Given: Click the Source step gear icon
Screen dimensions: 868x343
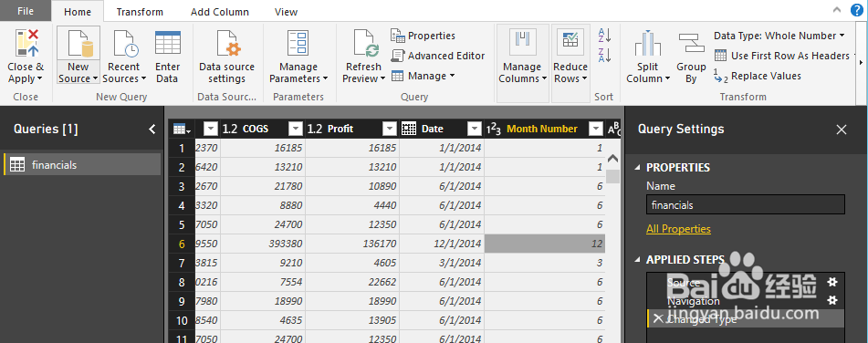Looking at the screenshot, I should 831,282.
